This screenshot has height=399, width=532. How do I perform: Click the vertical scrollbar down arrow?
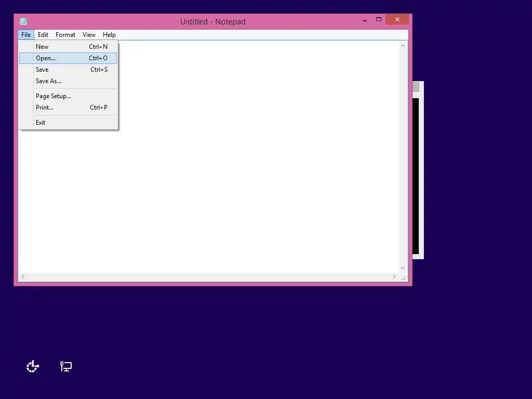tap(403, 268)
